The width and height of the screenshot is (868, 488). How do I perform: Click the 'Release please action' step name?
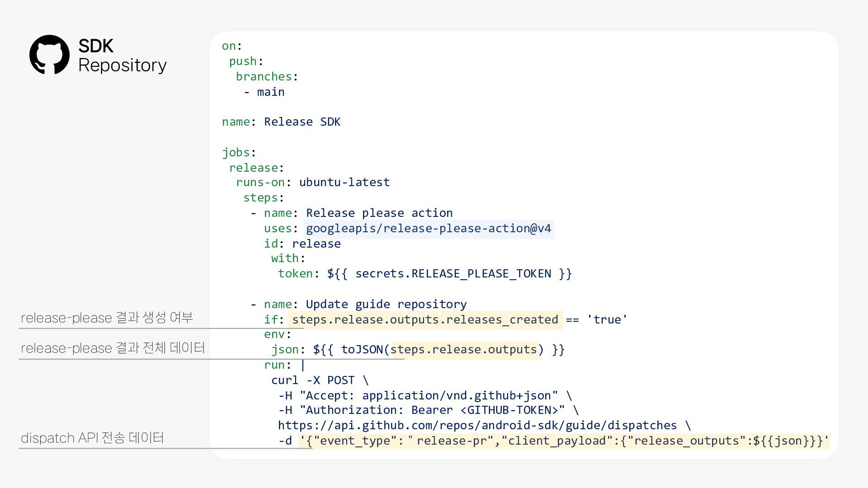click(x=379, y=213)
